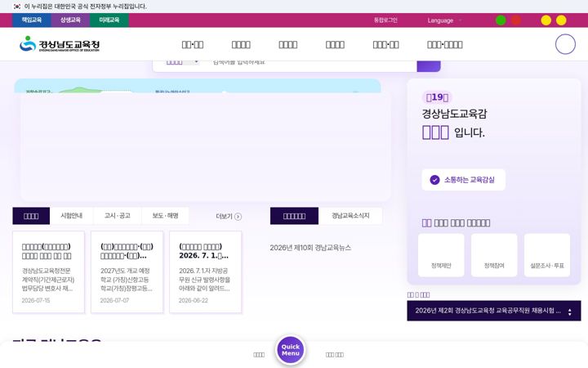Select the 고시·공고 tab
588x368 pixels.
coord(118,216)
